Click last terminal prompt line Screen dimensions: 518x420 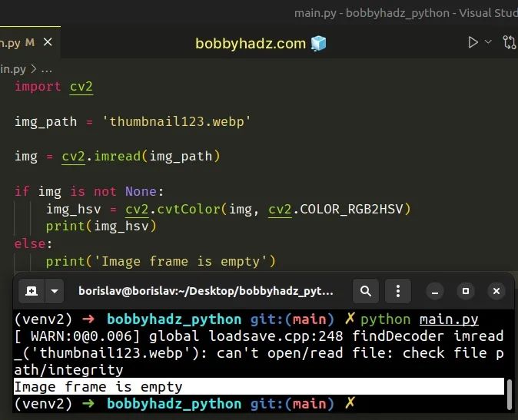point(185,404)
